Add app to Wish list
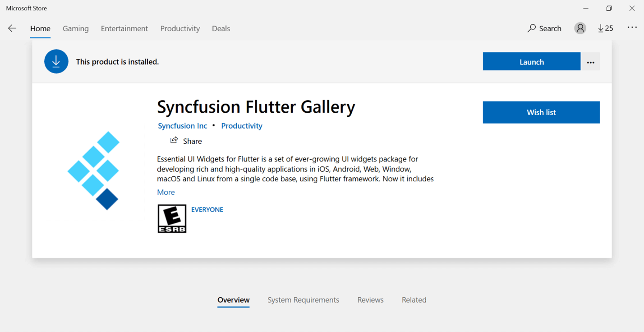Viewport: 644px width, 332px height. coord(541,112)
